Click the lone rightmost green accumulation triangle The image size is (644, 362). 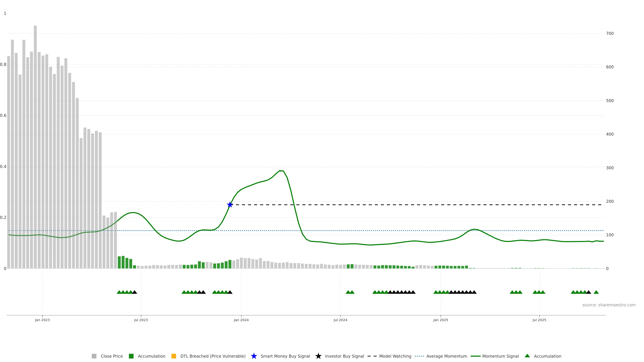point(596,292)
